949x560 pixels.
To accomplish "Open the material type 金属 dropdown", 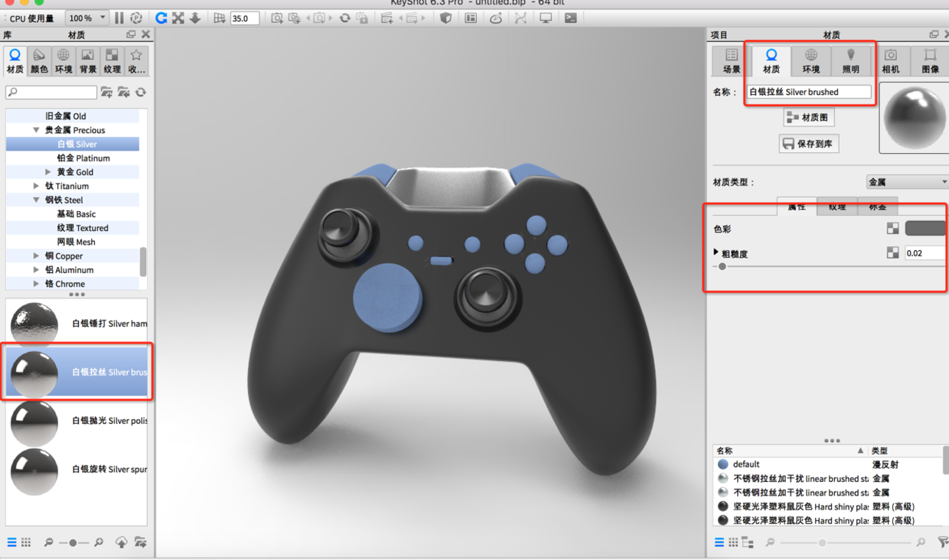I will pos(907,182).
